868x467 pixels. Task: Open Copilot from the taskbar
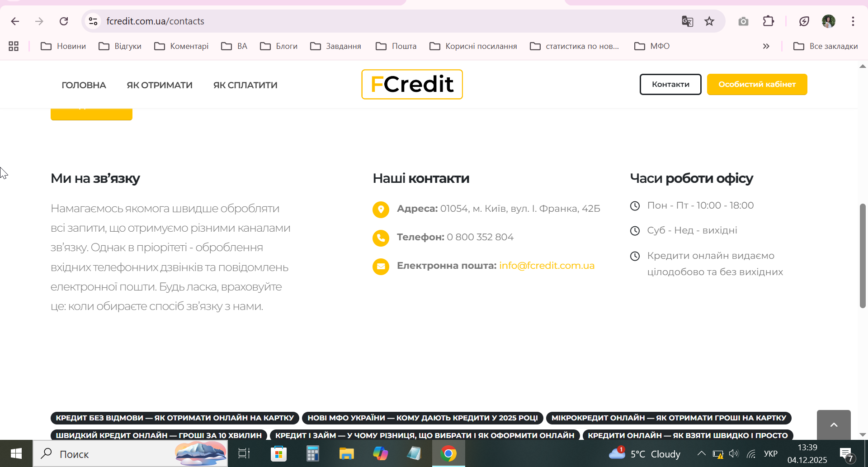380,453
